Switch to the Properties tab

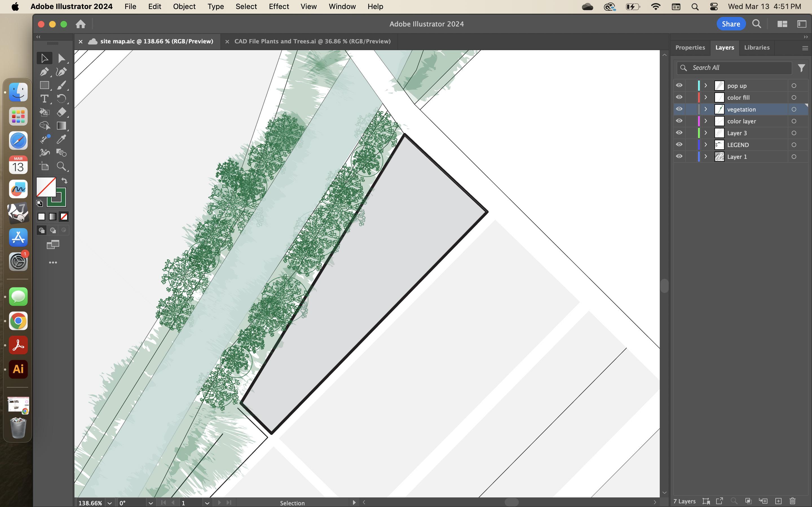point(690,48)
